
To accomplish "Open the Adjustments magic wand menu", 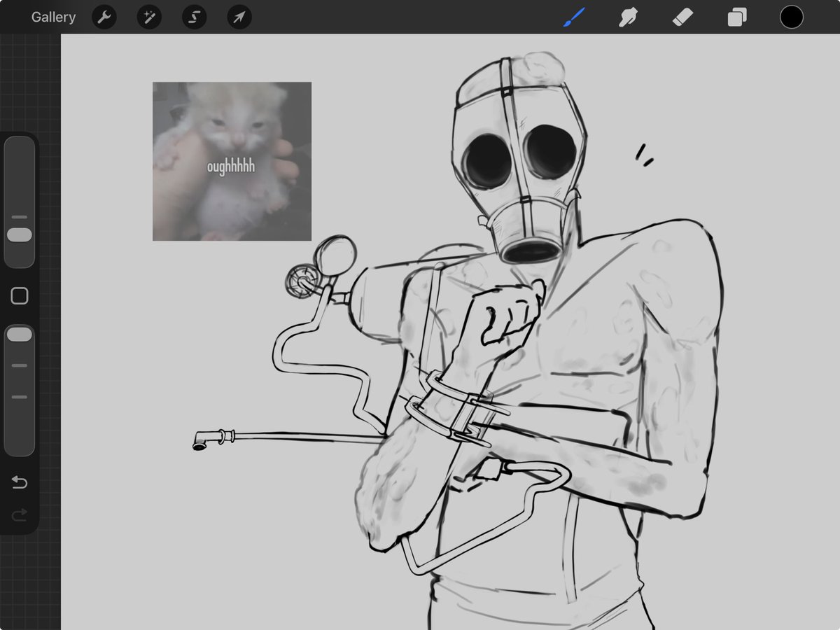I will tap(149, 17).
